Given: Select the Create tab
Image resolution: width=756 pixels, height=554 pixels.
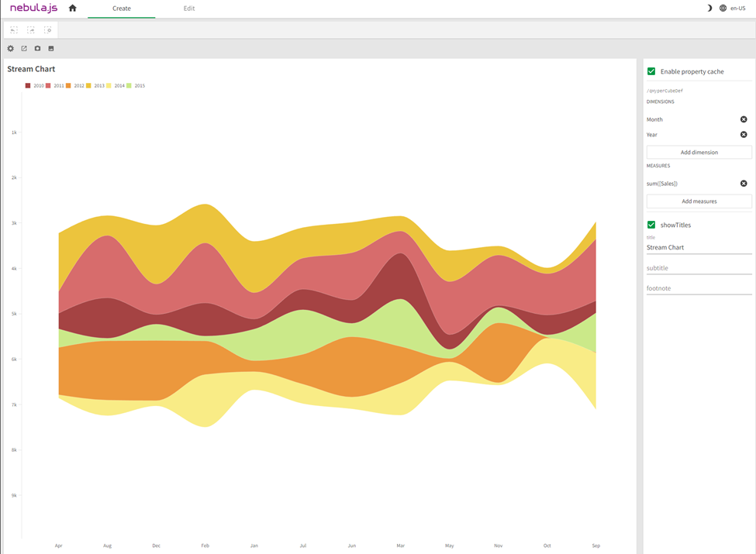Looking at the screenshot, I should coord(122,8).
